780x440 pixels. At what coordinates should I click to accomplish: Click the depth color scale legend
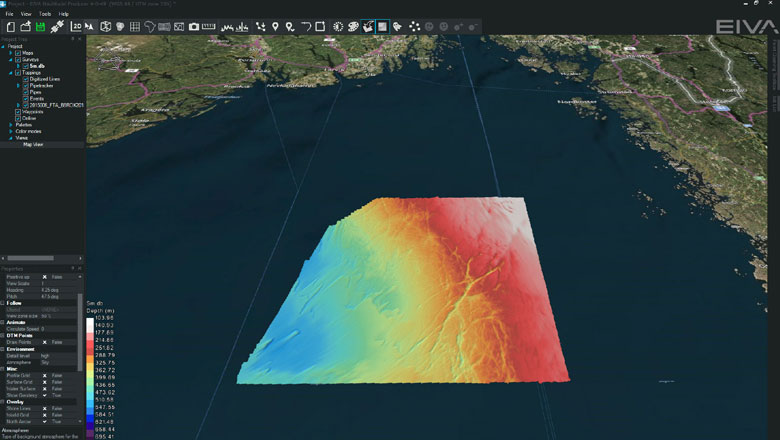(92, 375)
